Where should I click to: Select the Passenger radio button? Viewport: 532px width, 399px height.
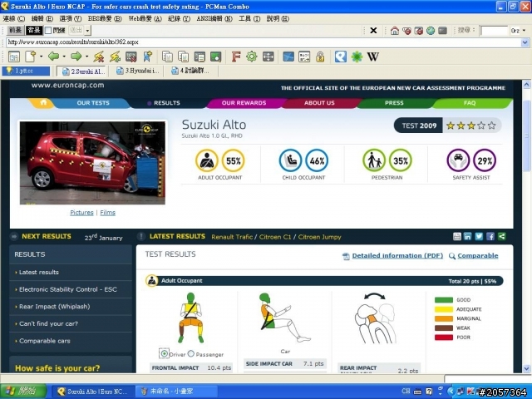pyautogui.click(x=191, y=353)
